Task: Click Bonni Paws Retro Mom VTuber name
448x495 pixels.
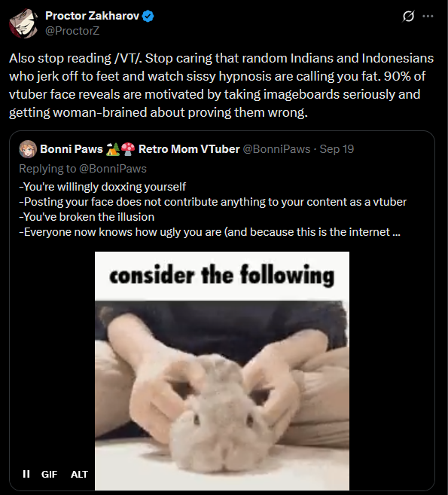Action: click(140, 149)
